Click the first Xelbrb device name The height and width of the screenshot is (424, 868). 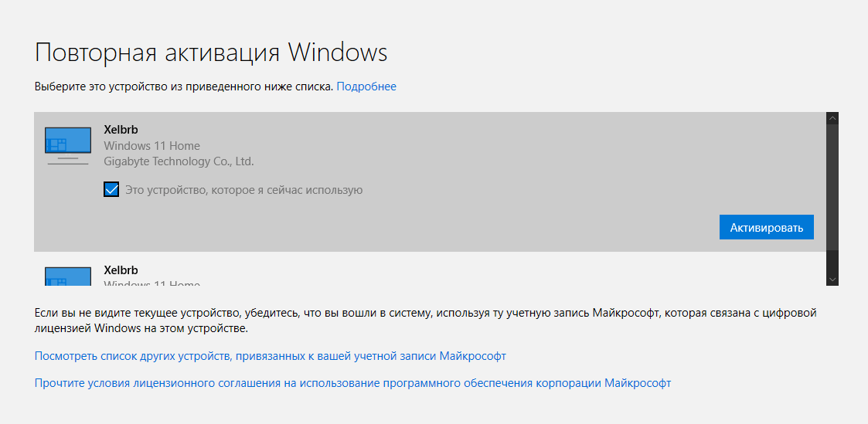click(121, 130)
